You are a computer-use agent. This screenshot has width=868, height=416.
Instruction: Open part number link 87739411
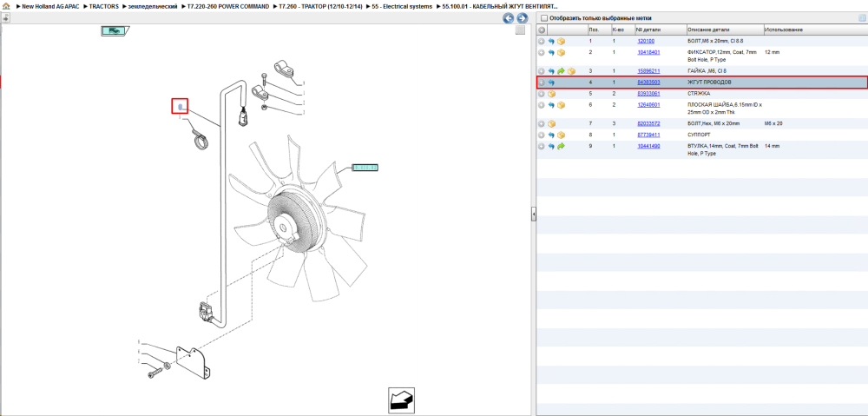[648, 135]
